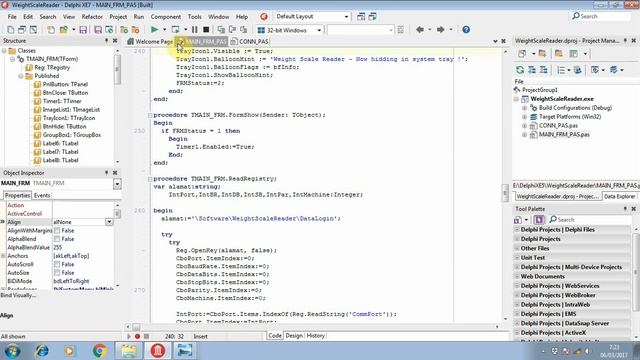Image resolution: width=640 pixels, height=360 pixels.
Task: Click the Save All toolbar icon
Action: [98, 30]
